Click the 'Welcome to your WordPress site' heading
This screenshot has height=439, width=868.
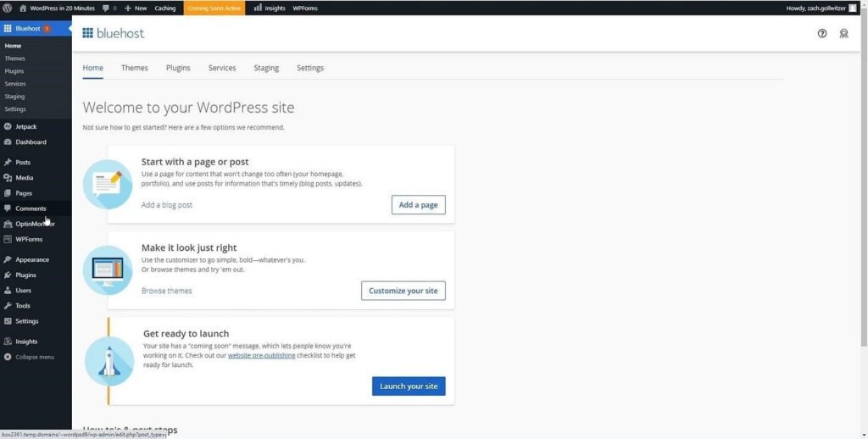click(x=188, y=108)
